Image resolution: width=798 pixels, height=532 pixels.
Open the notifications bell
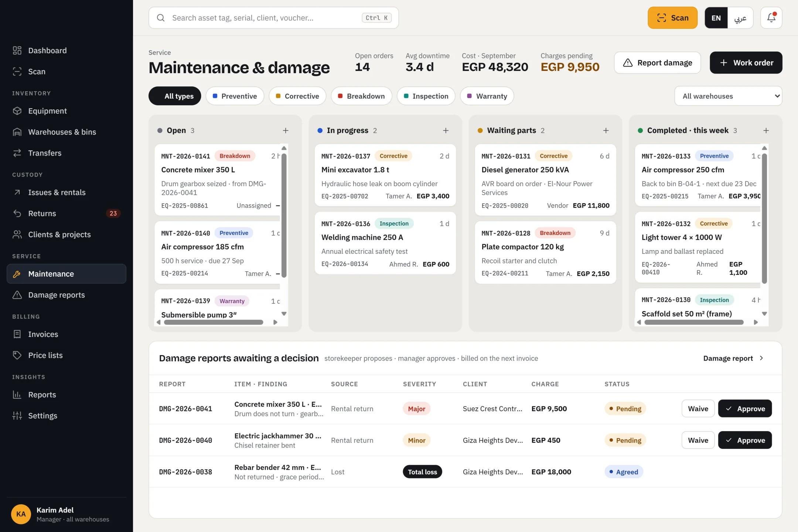[771, 18]
